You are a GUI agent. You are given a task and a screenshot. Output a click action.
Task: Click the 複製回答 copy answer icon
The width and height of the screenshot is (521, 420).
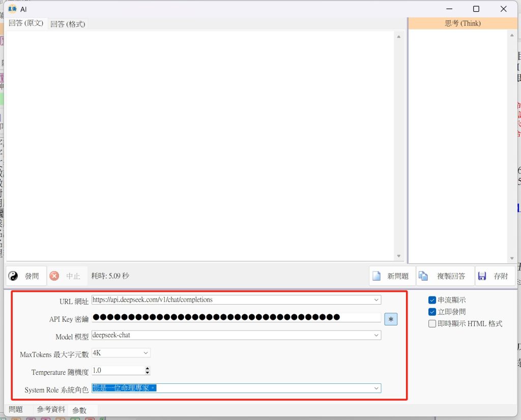click(x=423, y=276)
